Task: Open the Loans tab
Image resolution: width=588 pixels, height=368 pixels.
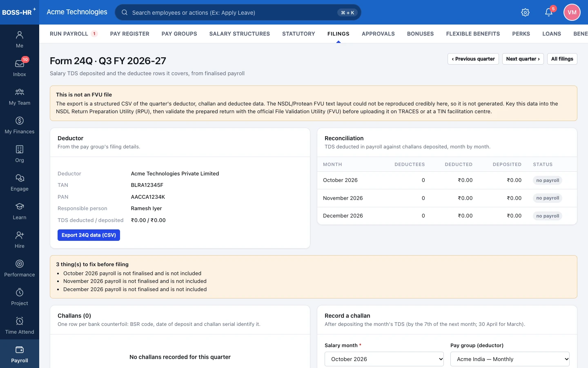Action: (552, 34)
